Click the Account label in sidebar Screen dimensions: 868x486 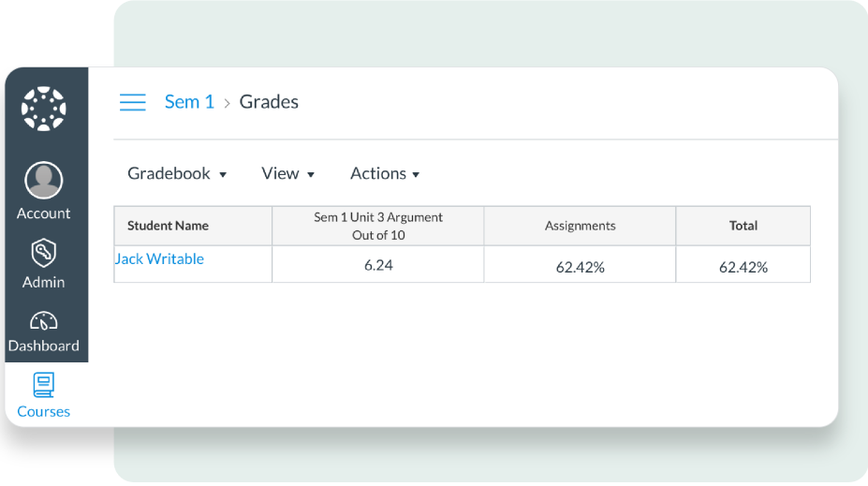44,214
